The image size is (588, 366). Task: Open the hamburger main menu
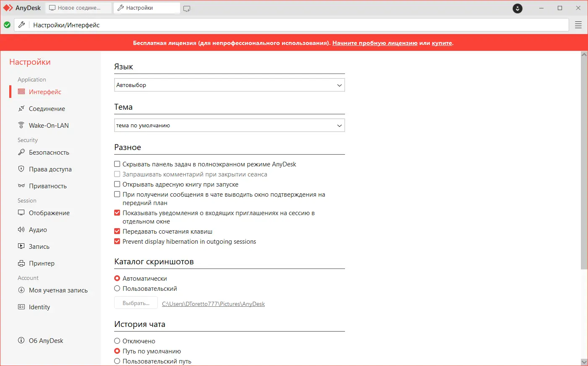(578, 25)
